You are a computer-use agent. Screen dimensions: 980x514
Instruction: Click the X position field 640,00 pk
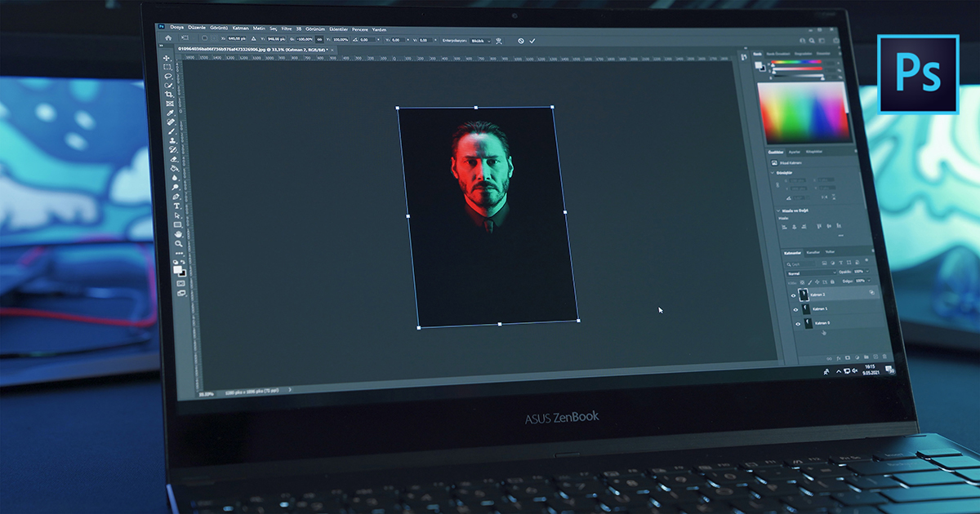click(237, 38)
